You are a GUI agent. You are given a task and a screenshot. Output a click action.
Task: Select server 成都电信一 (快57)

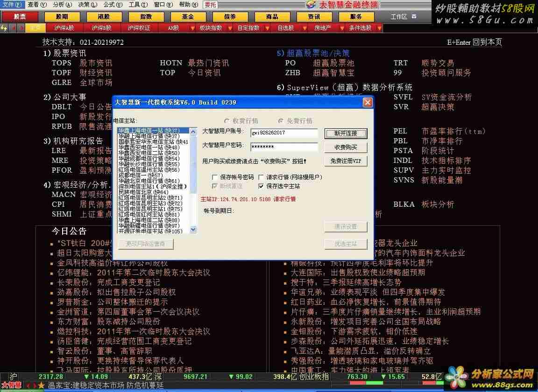pos(141,175)
